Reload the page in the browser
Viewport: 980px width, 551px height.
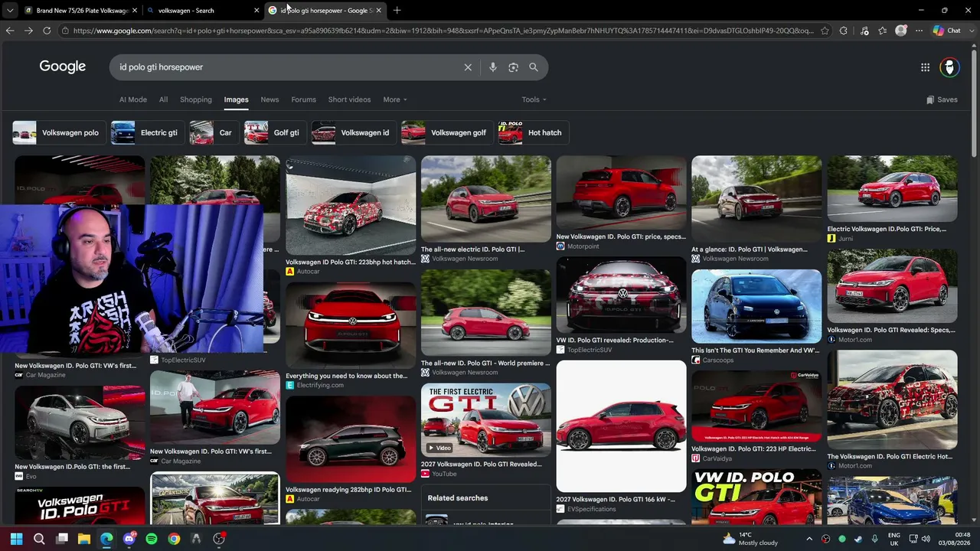click(47, 31)
